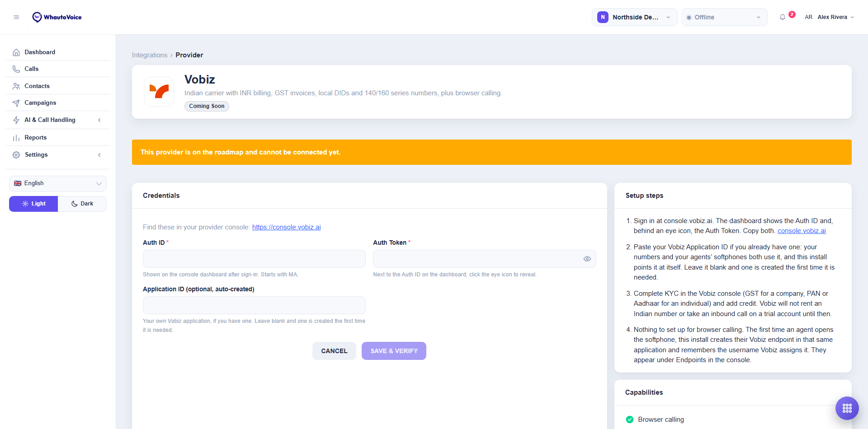Open console.vobiz.ai link in Setup steps
Image resolution: width=868 pixels, height=429 pixels.
click(x=802, y=231)
